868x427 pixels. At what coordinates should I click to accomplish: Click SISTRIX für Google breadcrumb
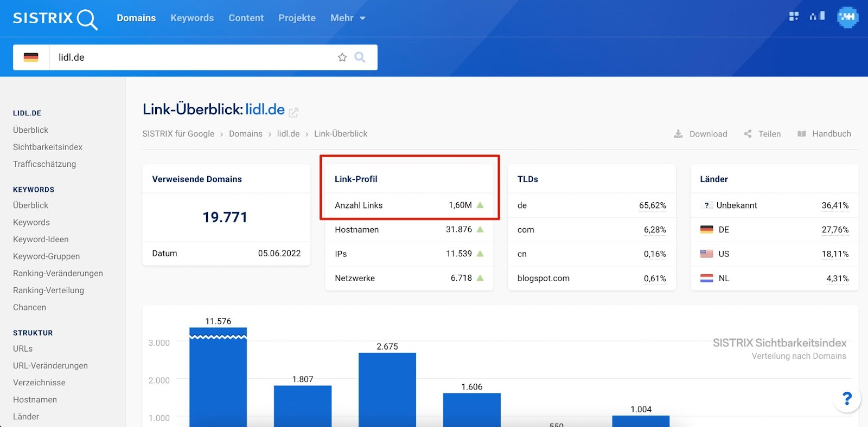click(x=178, y=134)
